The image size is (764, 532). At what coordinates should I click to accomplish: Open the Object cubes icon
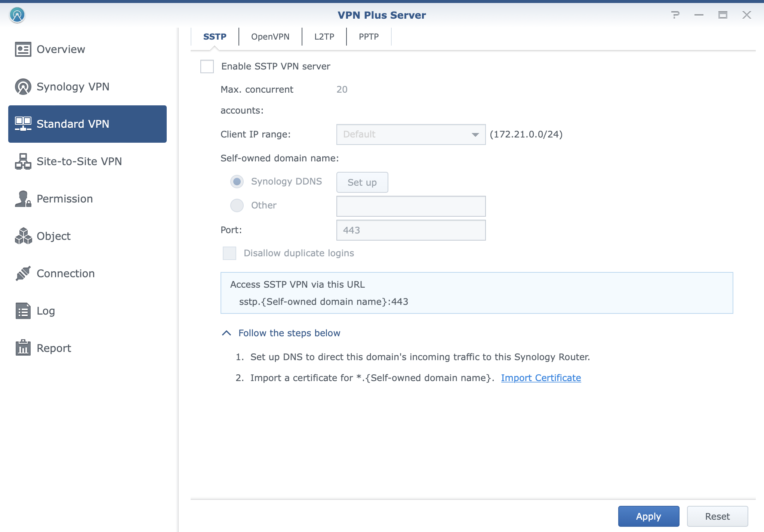[x=23, y=236]
